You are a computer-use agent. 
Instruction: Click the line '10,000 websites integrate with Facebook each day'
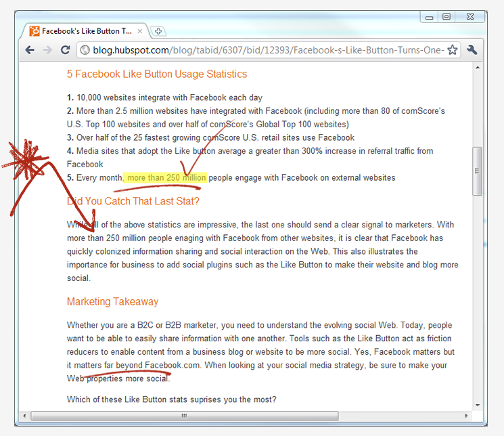(169, 97)
